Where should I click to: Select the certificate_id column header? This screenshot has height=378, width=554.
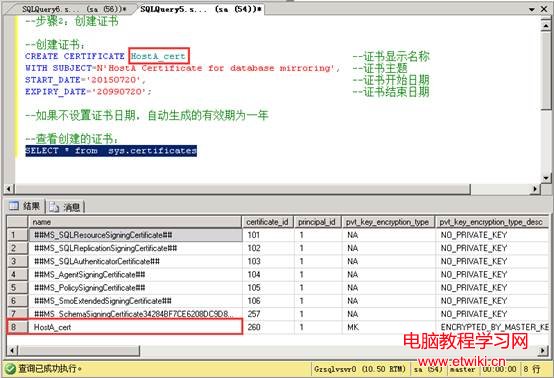(267, 222)
